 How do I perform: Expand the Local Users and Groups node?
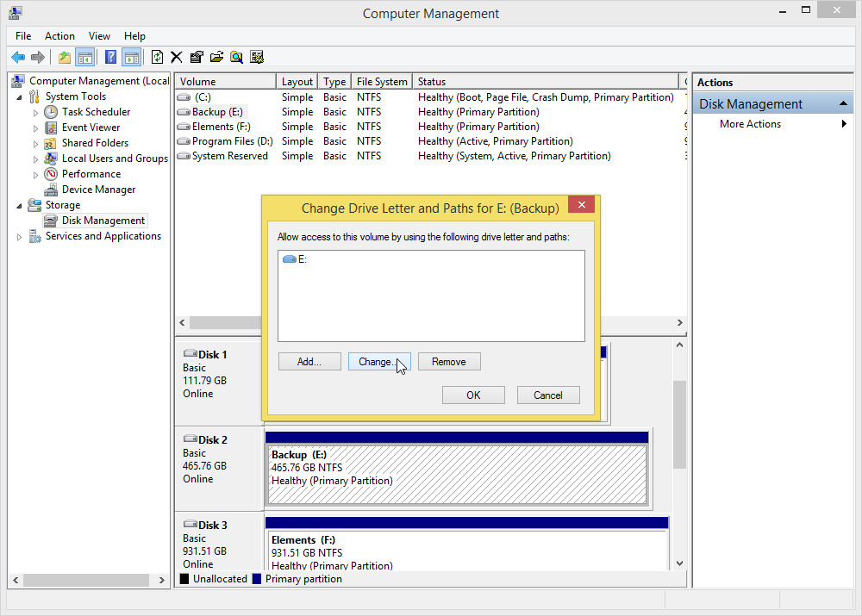click(x=35, y=159)
